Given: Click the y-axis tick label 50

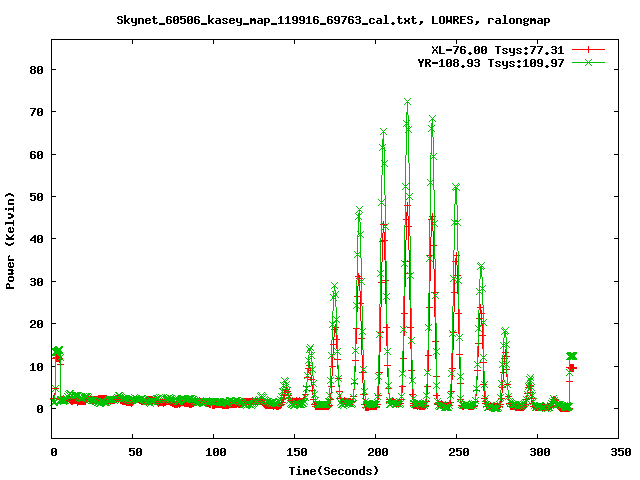Looking at the screenshot, I should 36,197.
